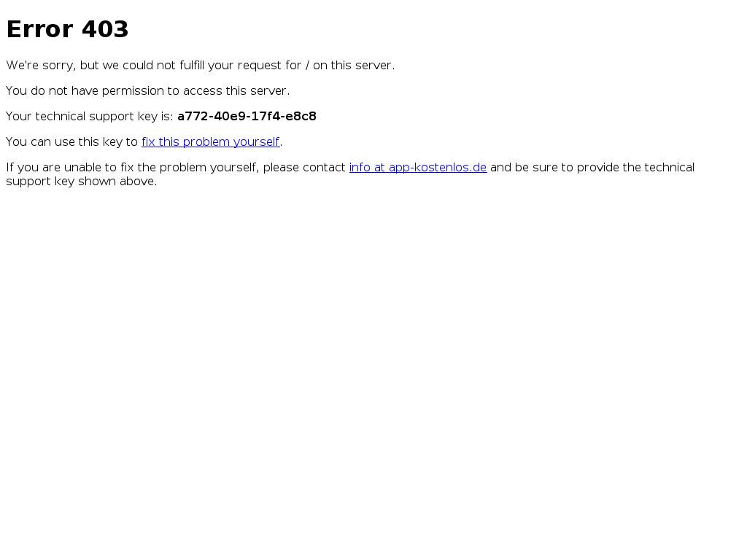Viewport: 747px width, 560px height.
Task: Click the "If you are unable to fix" text
Action: 70,168
